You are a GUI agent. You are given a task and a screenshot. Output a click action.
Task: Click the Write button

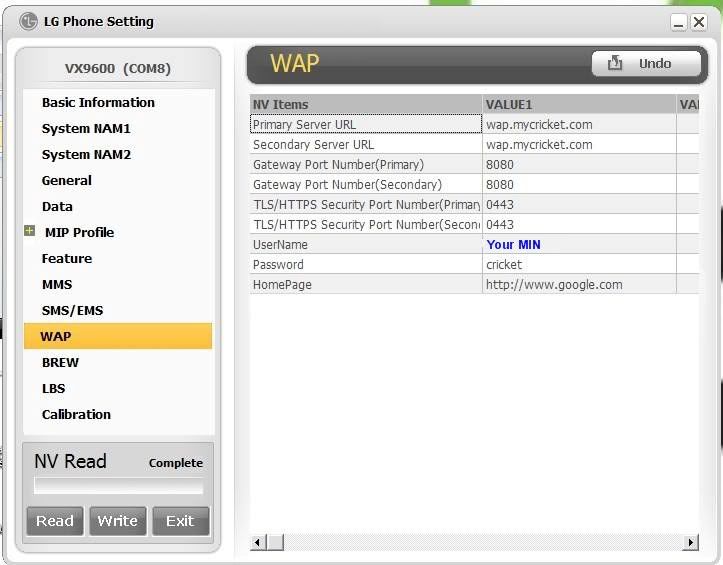click(x=118, y=521)
